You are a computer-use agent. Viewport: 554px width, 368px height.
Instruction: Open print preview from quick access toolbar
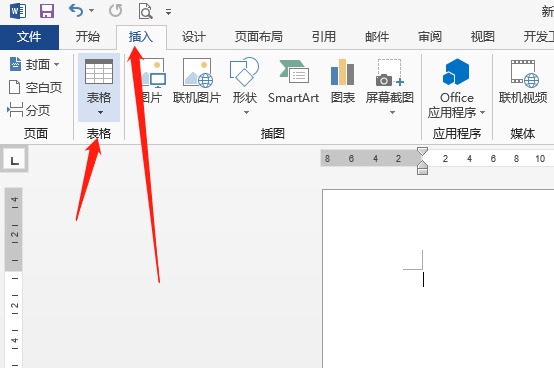coord(145,11)
